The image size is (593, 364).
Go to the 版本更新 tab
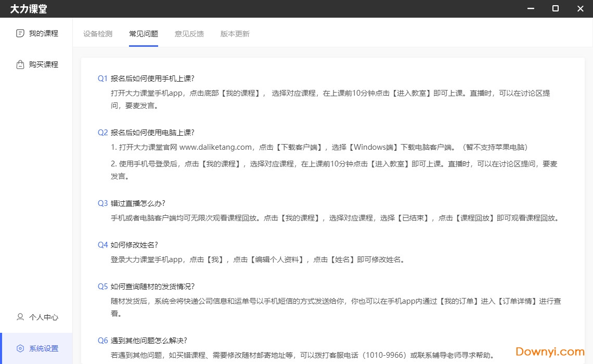click(235, 34)
